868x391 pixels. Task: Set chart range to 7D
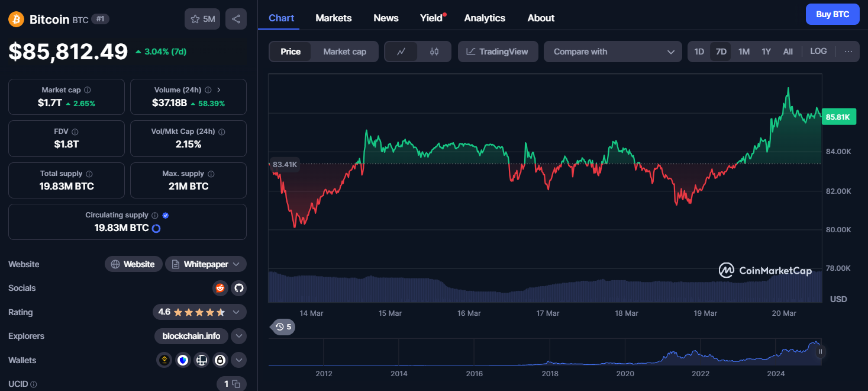(x=721, y=52)
